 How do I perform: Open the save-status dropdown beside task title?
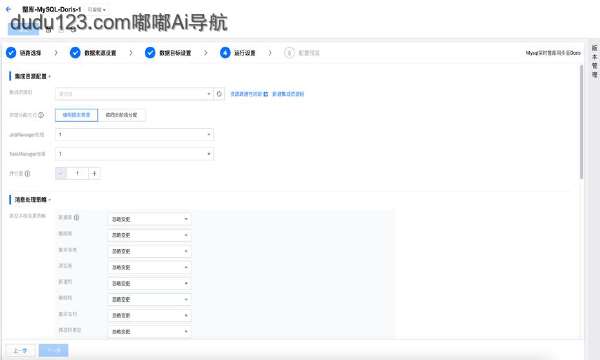97,10
